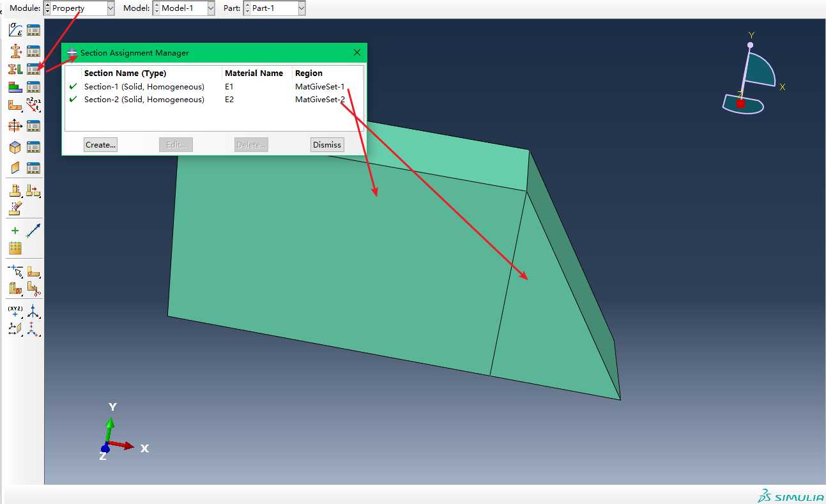826x504 pixels.
Task: Toggle the green checkmark for Section-1
Action: (73, 86)
